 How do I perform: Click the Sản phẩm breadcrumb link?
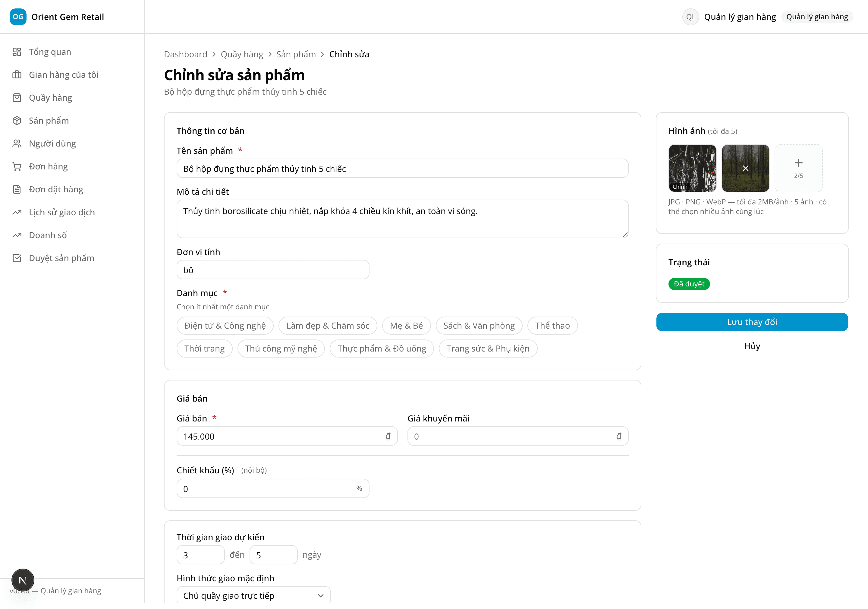tap(296, 54)
